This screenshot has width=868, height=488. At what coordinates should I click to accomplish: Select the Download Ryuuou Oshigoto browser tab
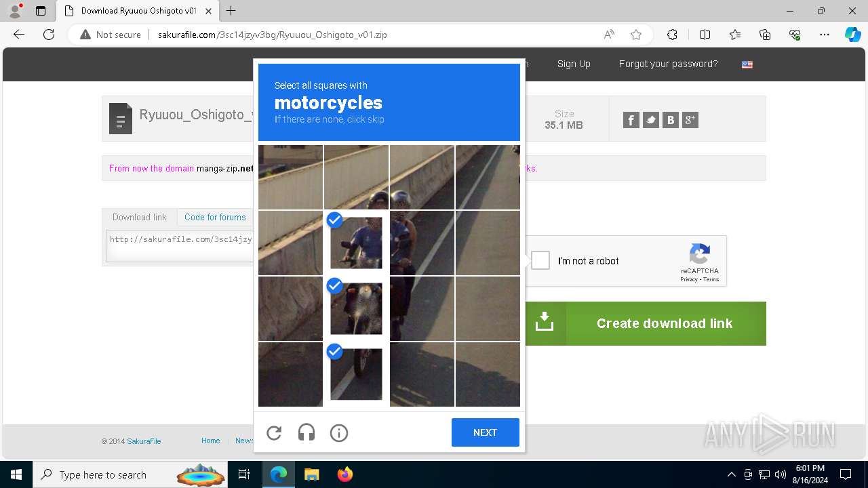pos(137,11)
